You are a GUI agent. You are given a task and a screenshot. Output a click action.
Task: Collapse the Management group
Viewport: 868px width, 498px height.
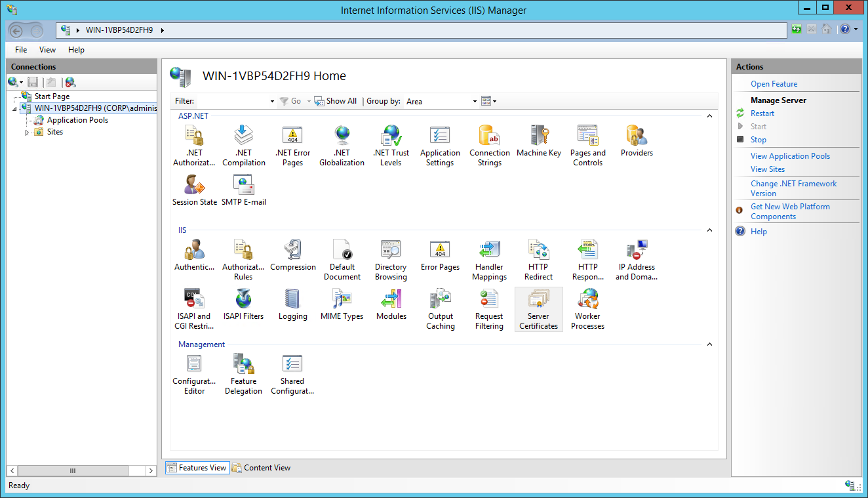pyautogui.click(x=709, y=344)
